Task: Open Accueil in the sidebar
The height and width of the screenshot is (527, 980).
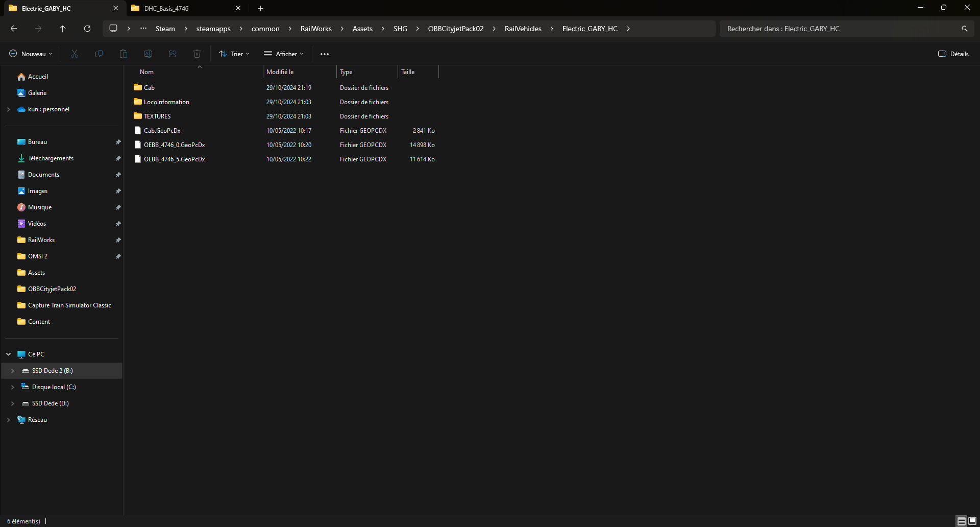Action: 38,77
